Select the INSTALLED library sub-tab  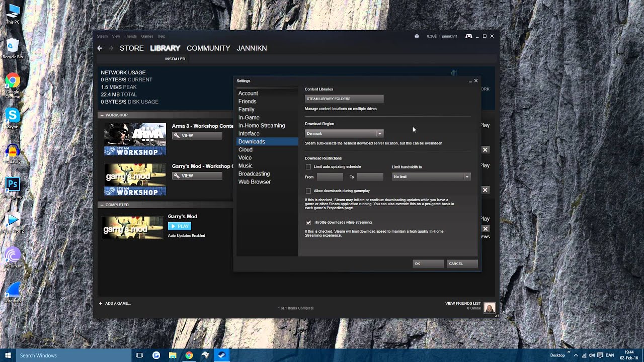click(x=175, y=59)
